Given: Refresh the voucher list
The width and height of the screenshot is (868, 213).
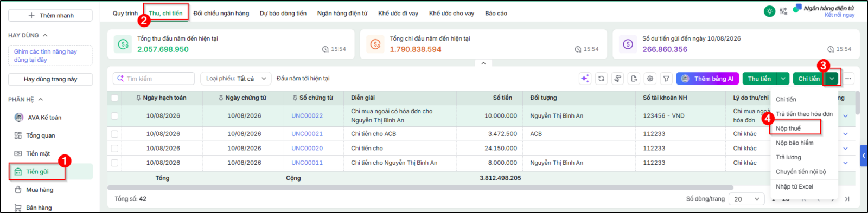Looking at the screenshot, I should pyautogui.click(x=601, y=79).
